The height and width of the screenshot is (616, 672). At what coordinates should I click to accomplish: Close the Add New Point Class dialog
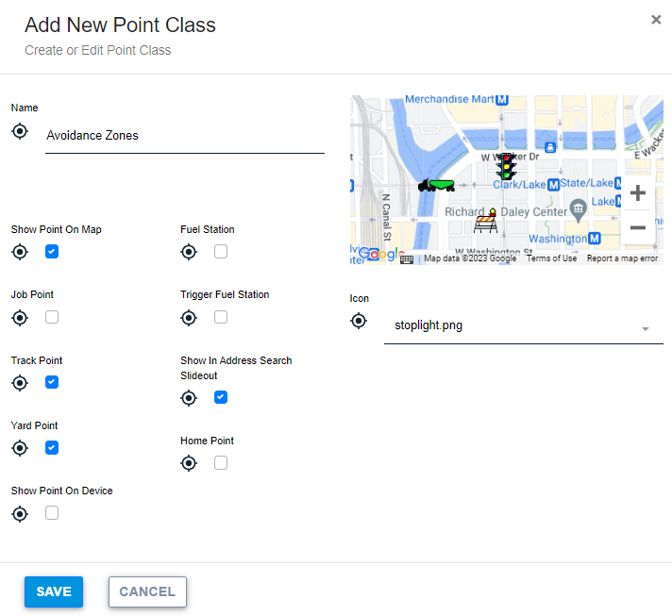656,19
